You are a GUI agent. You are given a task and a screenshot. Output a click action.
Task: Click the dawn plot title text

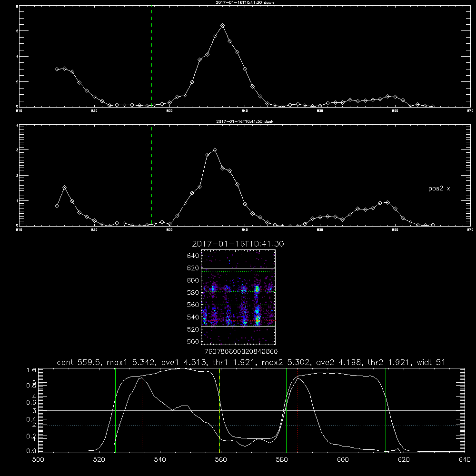pos(245,2)
